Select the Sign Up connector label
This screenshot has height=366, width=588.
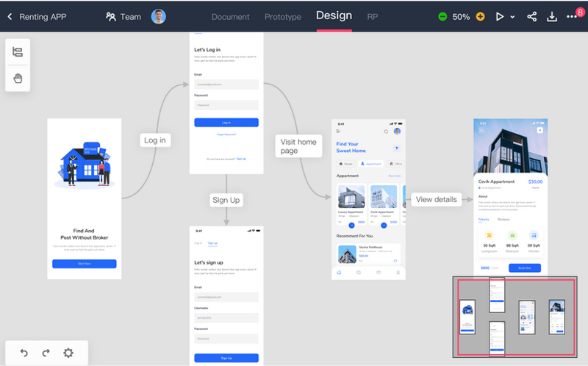point(226,200)
